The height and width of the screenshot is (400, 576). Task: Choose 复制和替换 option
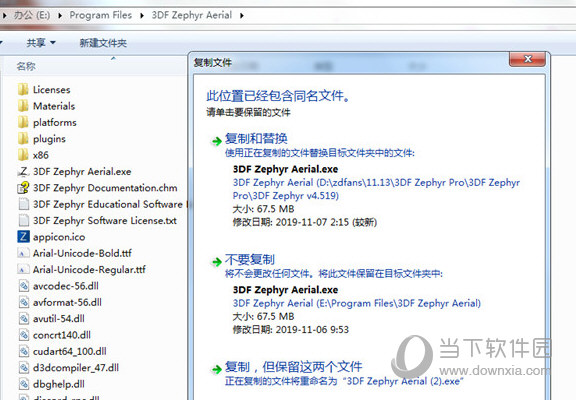[x=256, y=139]
